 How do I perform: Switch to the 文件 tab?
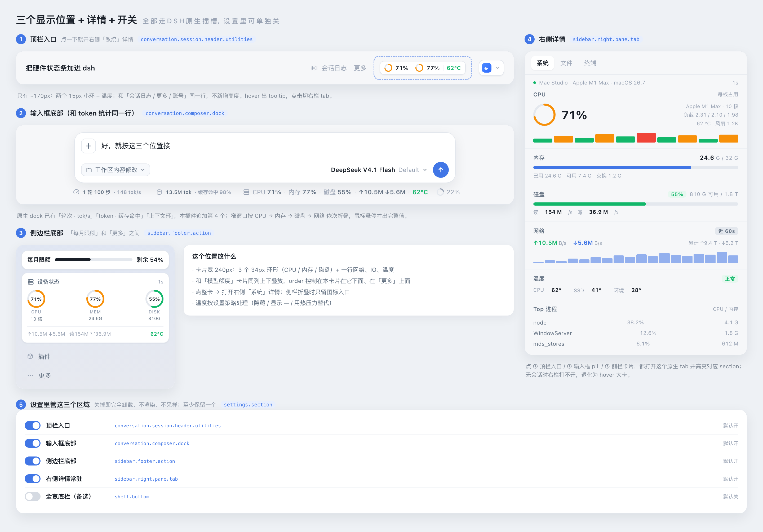pyautogui.click(x=566, y=63)
